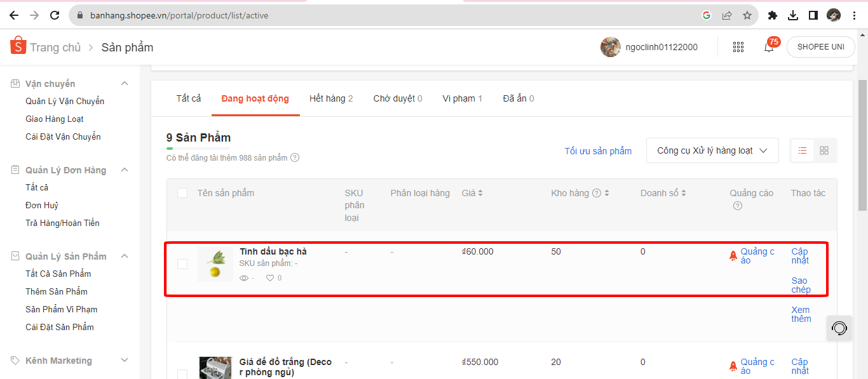This screenshot has width=868, height=379.
Task: Click the browser reload button
Action: (x=55, y=15)
